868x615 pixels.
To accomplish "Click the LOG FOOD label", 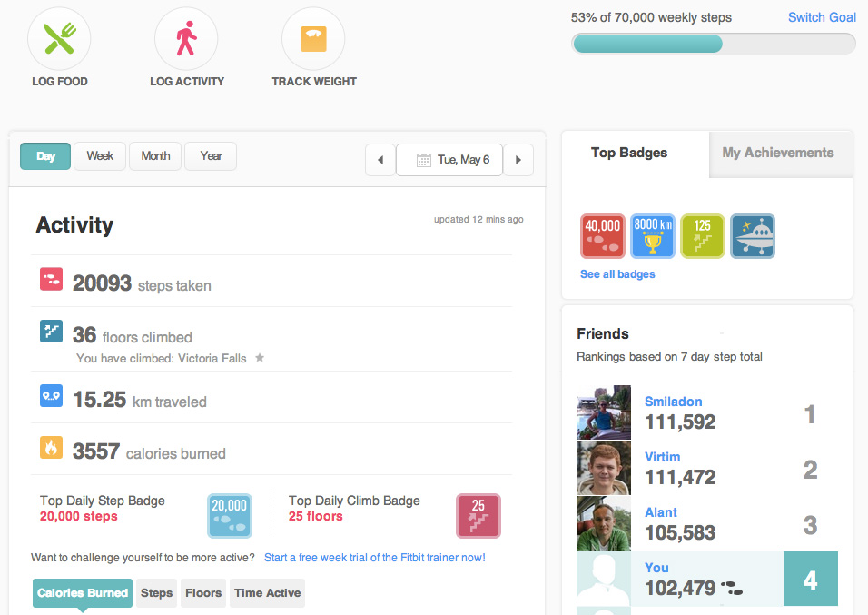I will [60, 82].
